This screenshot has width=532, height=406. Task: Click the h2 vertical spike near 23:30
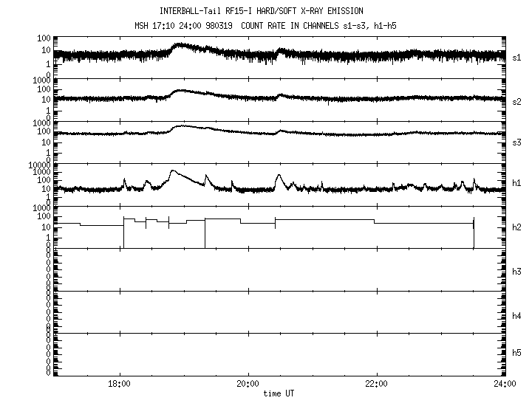click(x=473, y=230)
